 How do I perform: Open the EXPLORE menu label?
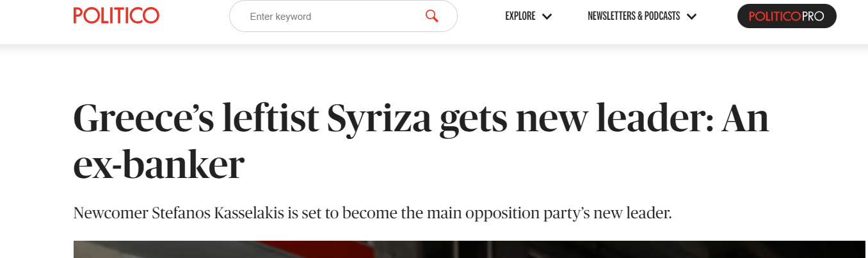click(520, 17)
